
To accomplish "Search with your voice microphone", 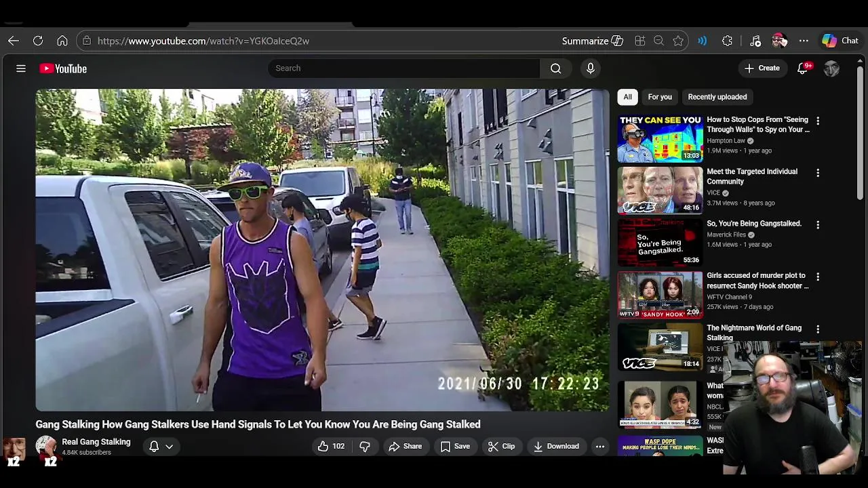I will pyautogui.click(x=591, y=68).
